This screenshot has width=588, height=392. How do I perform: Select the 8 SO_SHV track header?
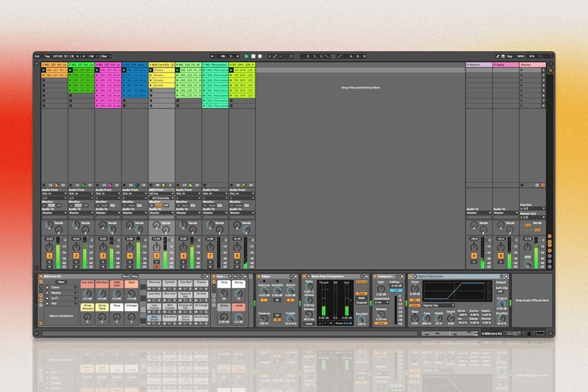[x=242, y=65]
